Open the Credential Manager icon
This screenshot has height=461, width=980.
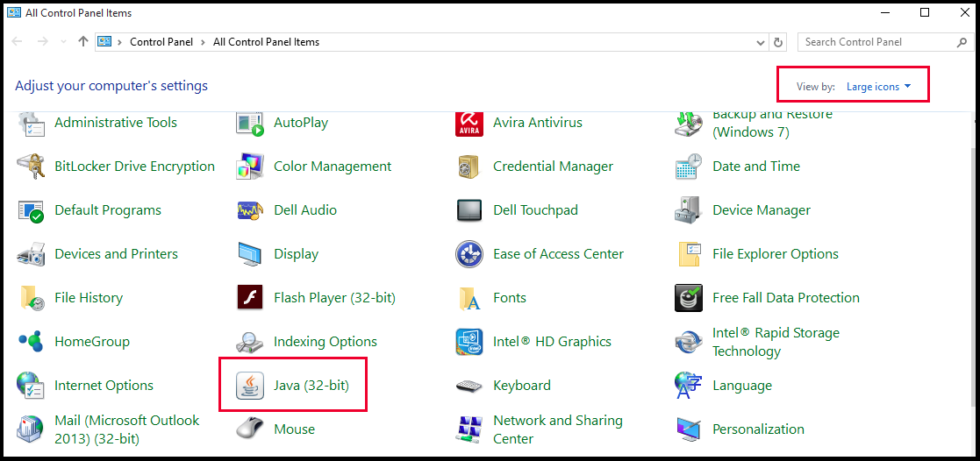coord(469,167)
